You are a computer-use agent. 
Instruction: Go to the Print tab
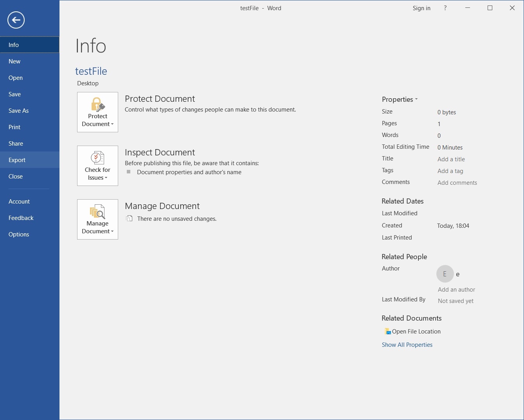30,127
